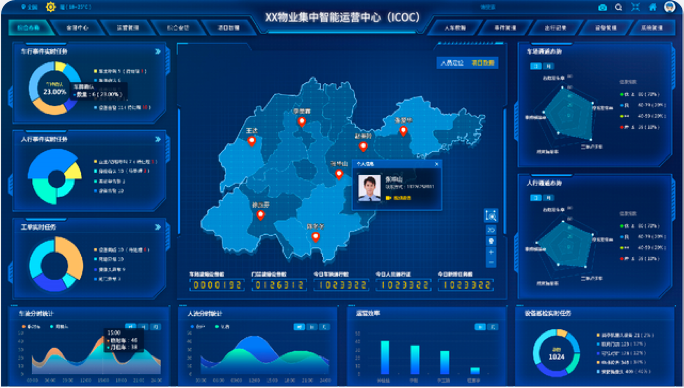Open the user avatar in the top-right corner

[669, 7]
